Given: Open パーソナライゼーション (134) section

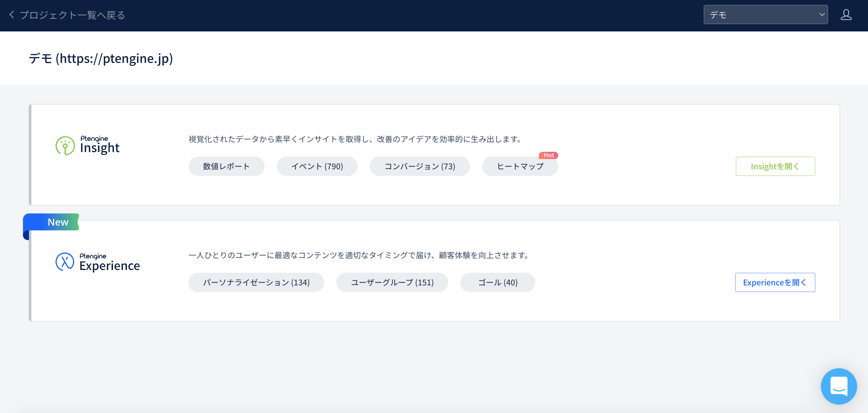Looking at the screenshot, I should 256,282.
